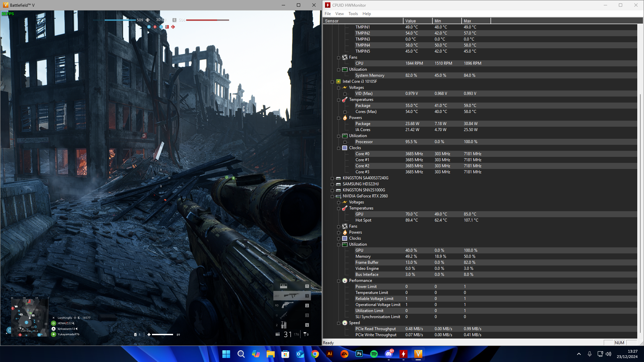Open the File menu in HWMonitor
The width and height of the screenshot is (644, 362).
click(x=328, y=14)
